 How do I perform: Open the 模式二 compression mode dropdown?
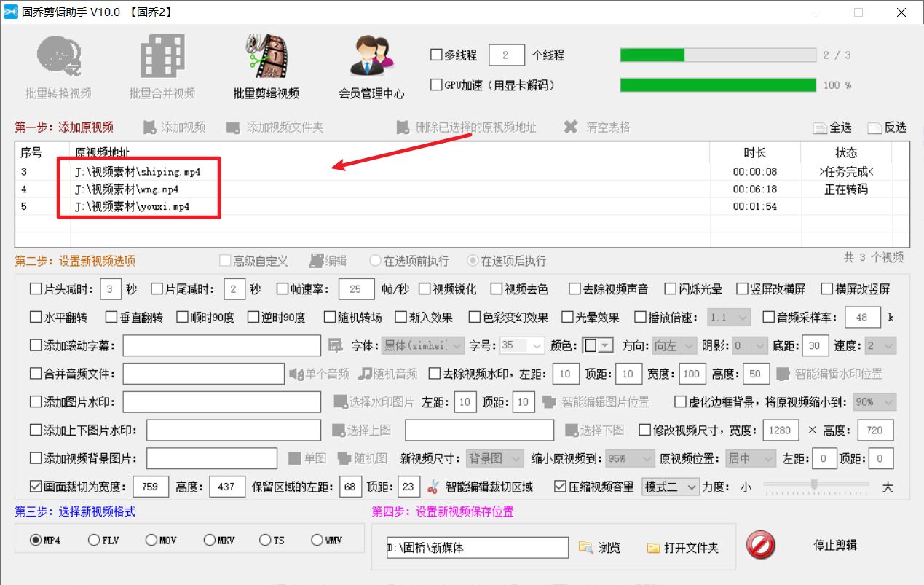tap(670, 487)
